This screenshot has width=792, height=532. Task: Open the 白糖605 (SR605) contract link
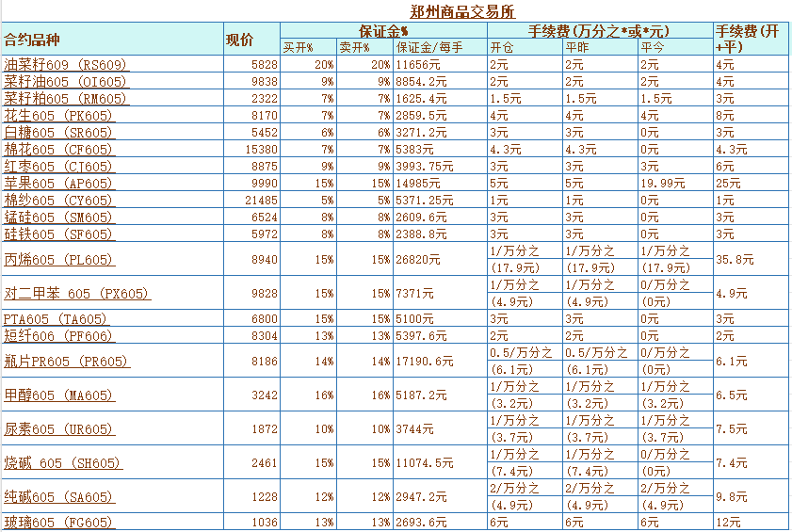click(58, 133)
